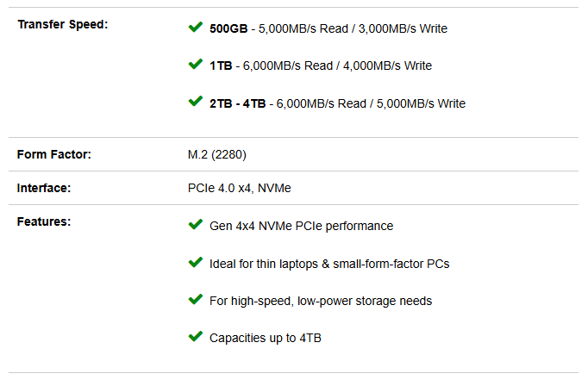The image size is (588, 380).
Task: Click the Features label
Action: (x=44, y=221)
